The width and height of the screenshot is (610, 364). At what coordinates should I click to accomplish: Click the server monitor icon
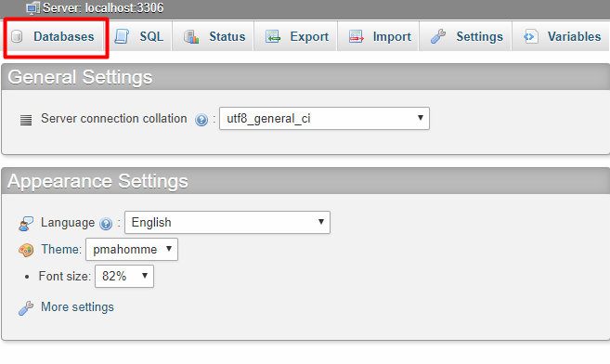point(33,7)
